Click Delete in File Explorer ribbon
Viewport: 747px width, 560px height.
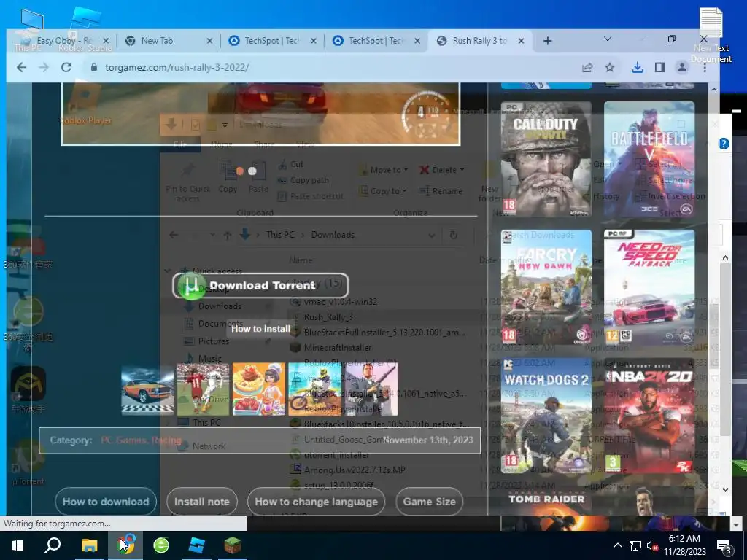[441, 170]
